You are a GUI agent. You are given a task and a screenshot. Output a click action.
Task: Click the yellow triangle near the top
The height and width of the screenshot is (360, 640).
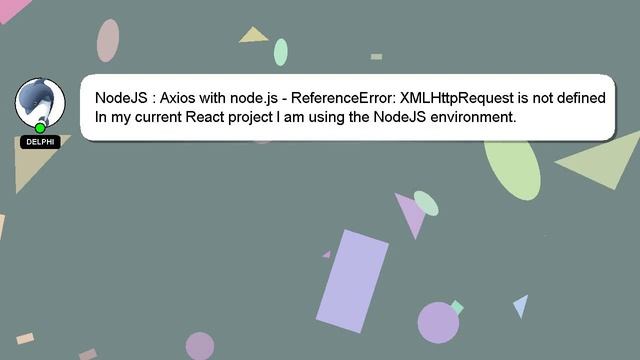pyautogui.click(x=253, y=35)
